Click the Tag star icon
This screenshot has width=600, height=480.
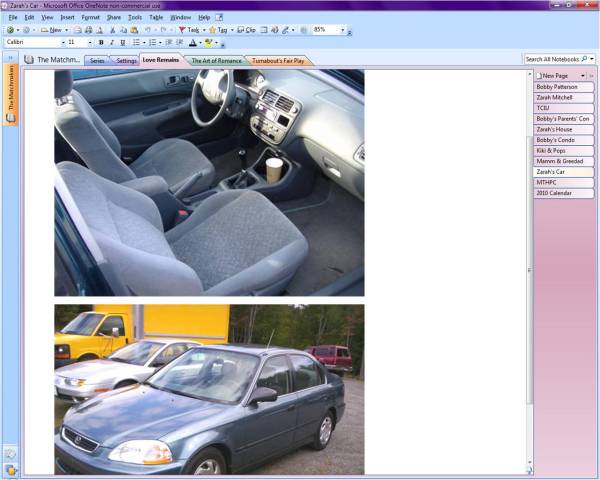[x=213, y=30]
